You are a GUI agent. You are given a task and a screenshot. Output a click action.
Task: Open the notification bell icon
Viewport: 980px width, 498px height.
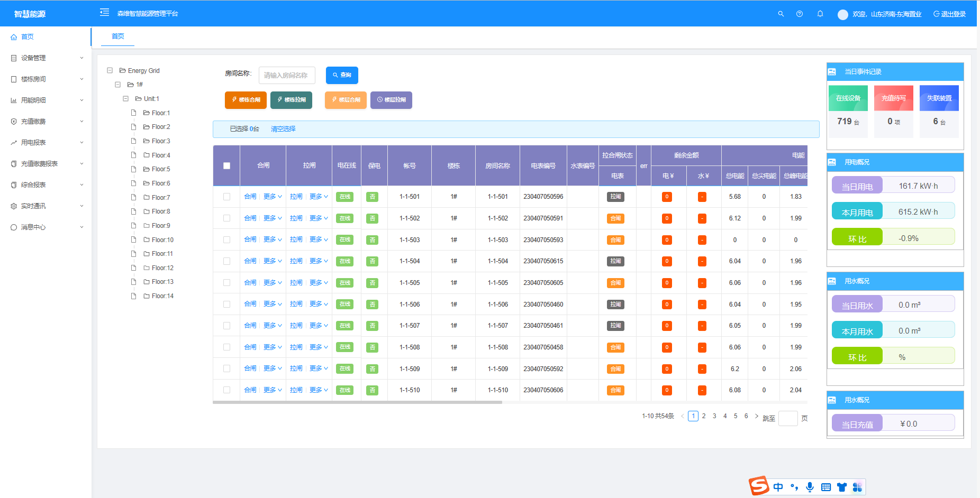pos(820,14)
